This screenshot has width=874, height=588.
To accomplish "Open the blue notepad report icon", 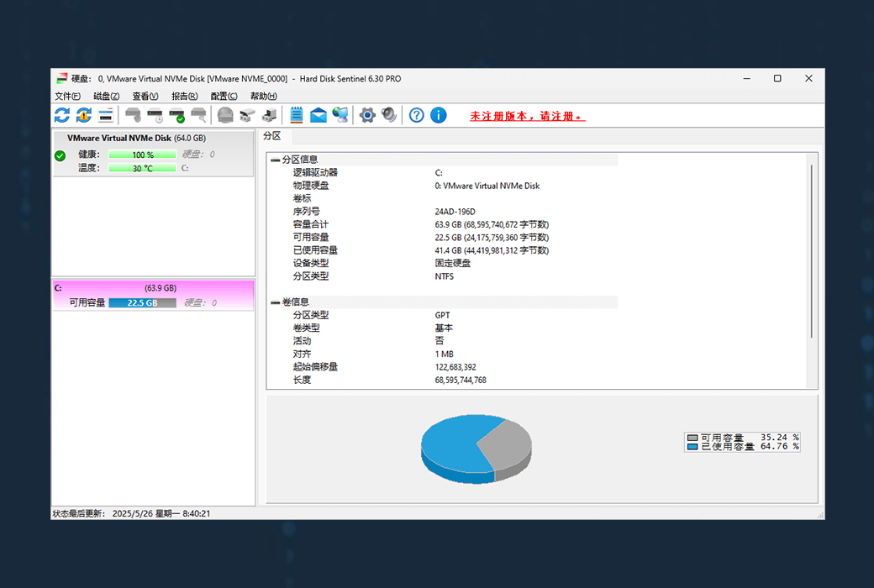I will (x=297, y=115).
